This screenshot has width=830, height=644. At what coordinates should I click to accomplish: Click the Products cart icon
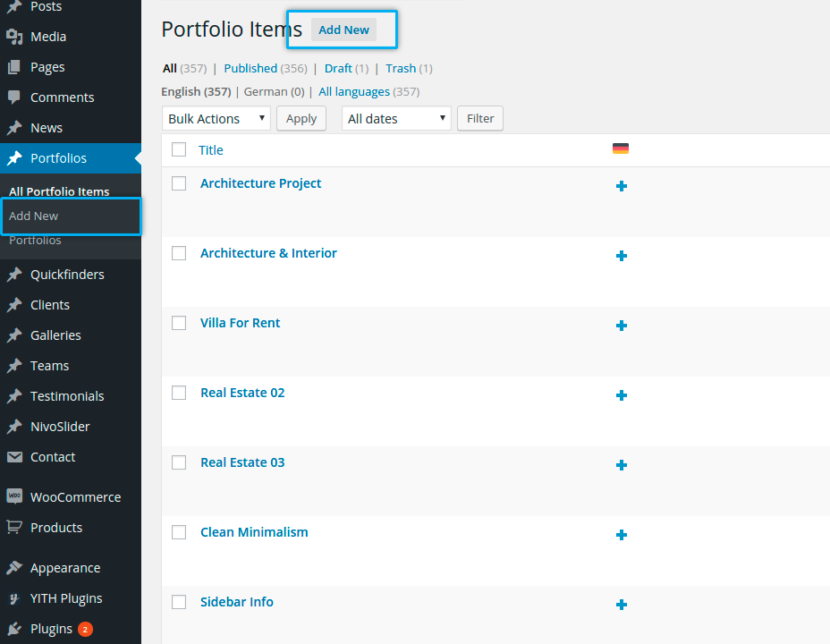(14, 528)
